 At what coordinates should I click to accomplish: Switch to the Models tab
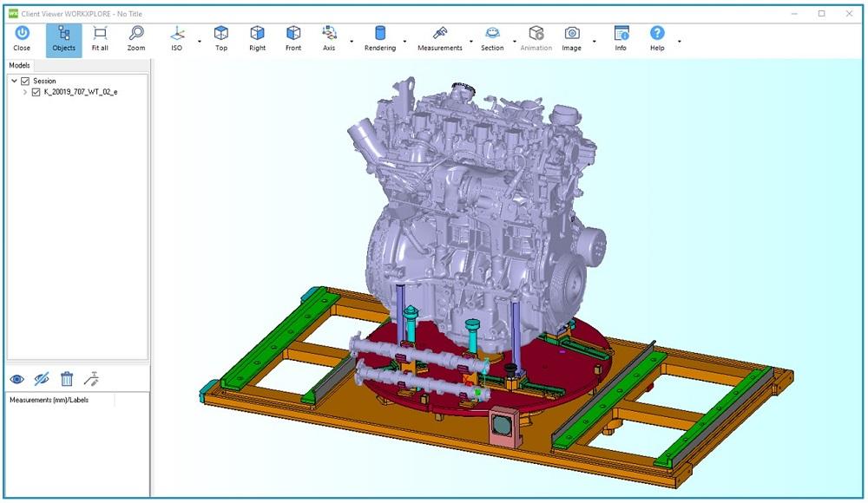pos(19,64)
